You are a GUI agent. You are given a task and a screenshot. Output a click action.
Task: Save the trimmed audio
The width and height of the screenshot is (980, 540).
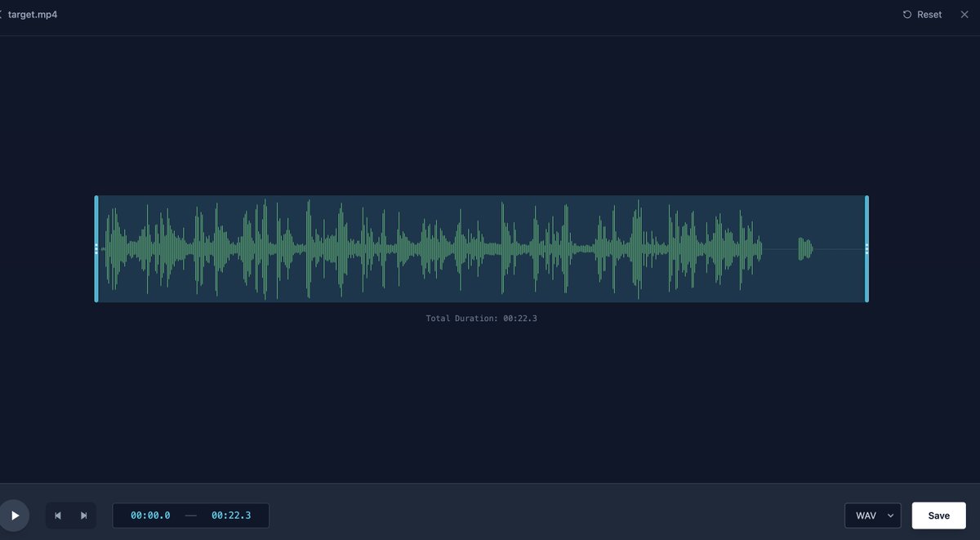pyautogui.click(x=939, y=515)
